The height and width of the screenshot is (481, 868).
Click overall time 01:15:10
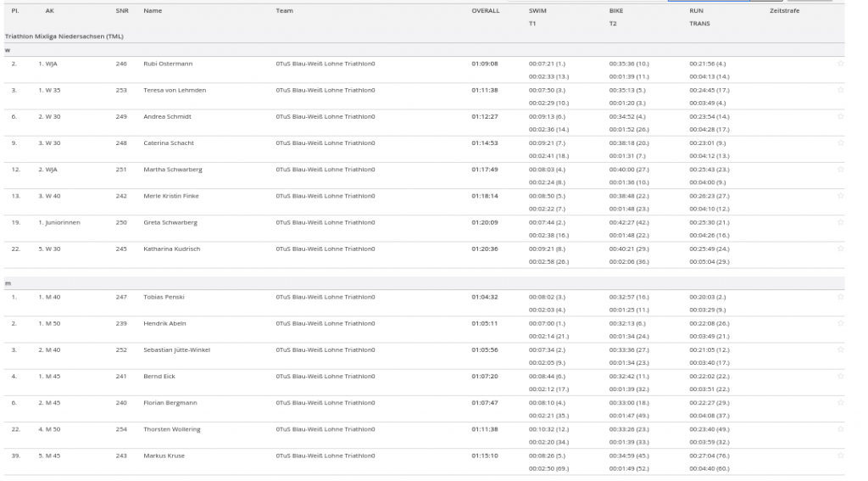tap(485, 456)
